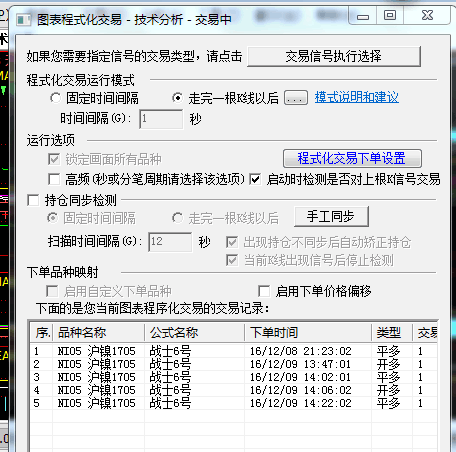
Task: Click the 时间间隔 seconds input field
Action: coord(161,119)
